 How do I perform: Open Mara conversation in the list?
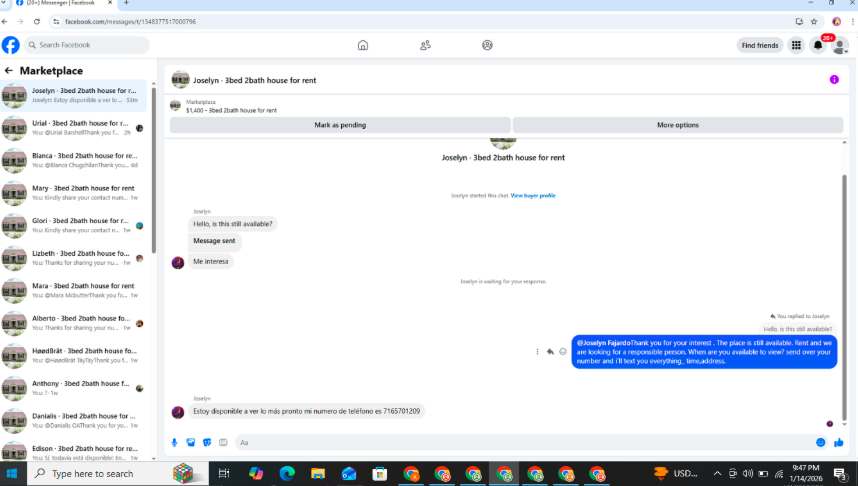tap(74, 291)
